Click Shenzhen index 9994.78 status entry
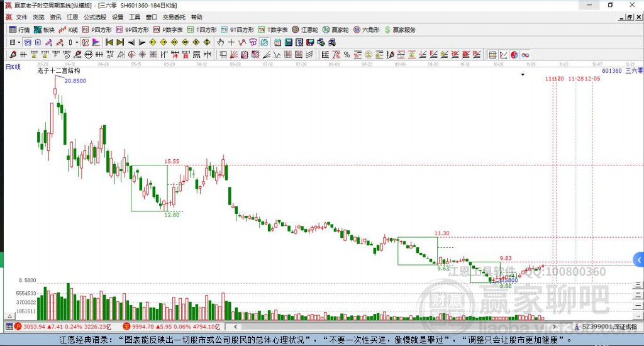 click(x=172, y=326)
